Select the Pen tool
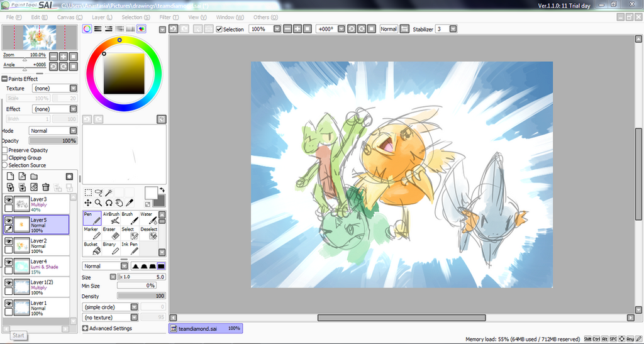 tap(92, 218)
